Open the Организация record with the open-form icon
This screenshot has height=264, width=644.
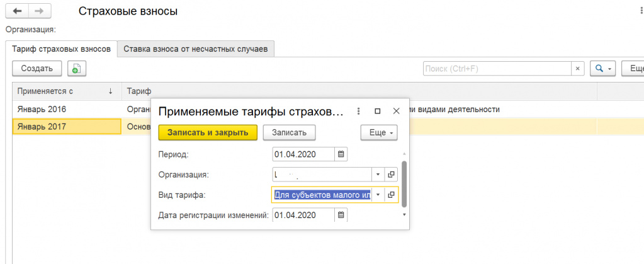click(391, 175)
